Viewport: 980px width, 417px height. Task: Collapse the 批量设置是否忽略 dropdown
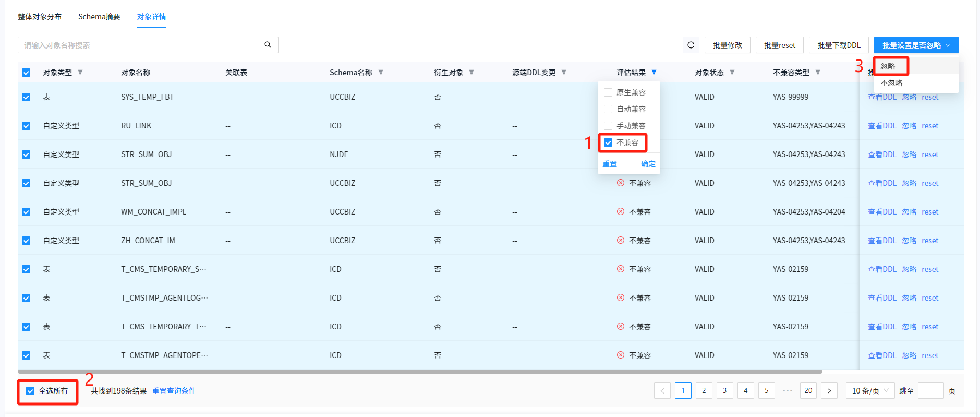[916, 45]
